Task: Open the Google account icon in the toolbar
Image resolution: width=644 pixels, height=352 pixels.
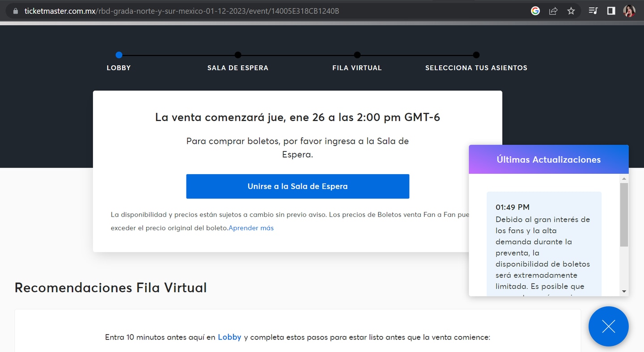Action: coord(535,11)
